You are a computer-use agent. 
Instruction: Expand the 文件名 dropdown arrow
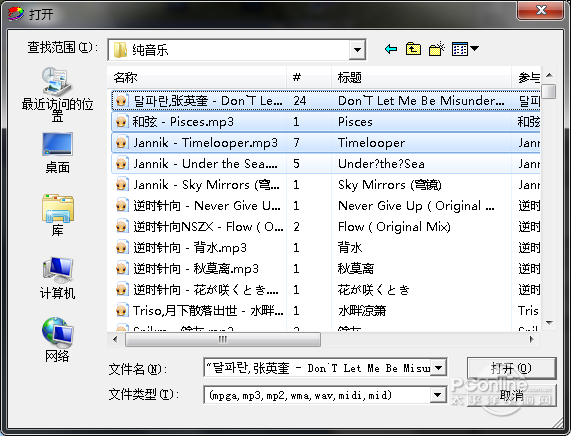(x=439, y=368)
